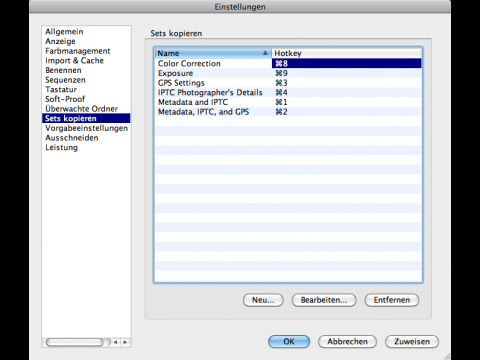Click the sidebar horizontal scrollbar thumb
This screenshot has height=360, width=480.
(x=75, y=342)
